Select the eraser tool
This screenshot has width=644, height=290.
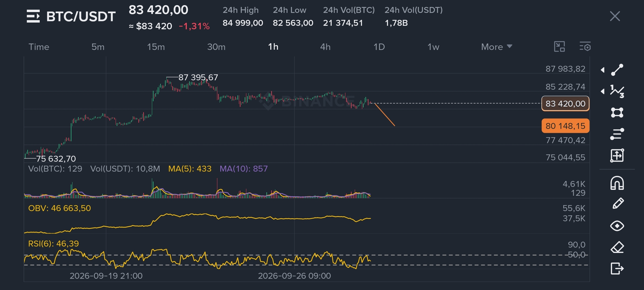(x=617, y=247)
